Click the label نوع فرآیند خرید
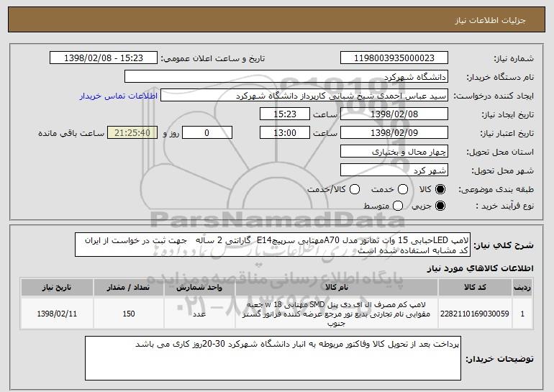554x392 pixels. point(504,206)
